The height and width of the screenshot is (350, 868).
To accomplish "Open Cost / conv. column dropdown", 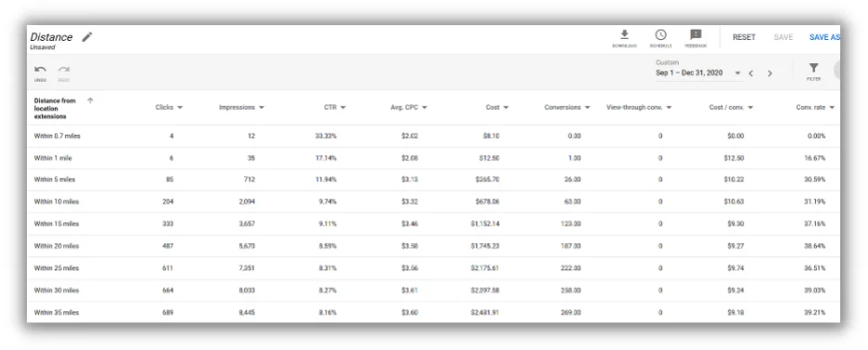I will 750,108.
